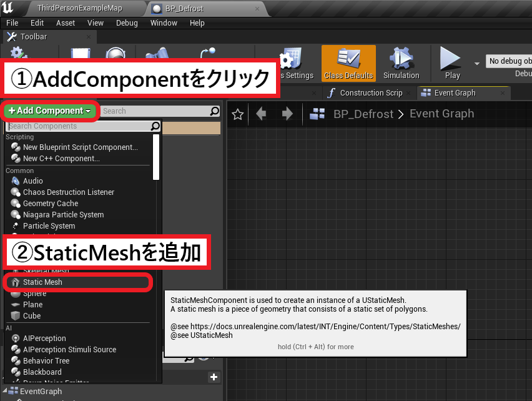
Task: Click the Chaos Destruction Listener icon
Action: [x=16, y=192]
